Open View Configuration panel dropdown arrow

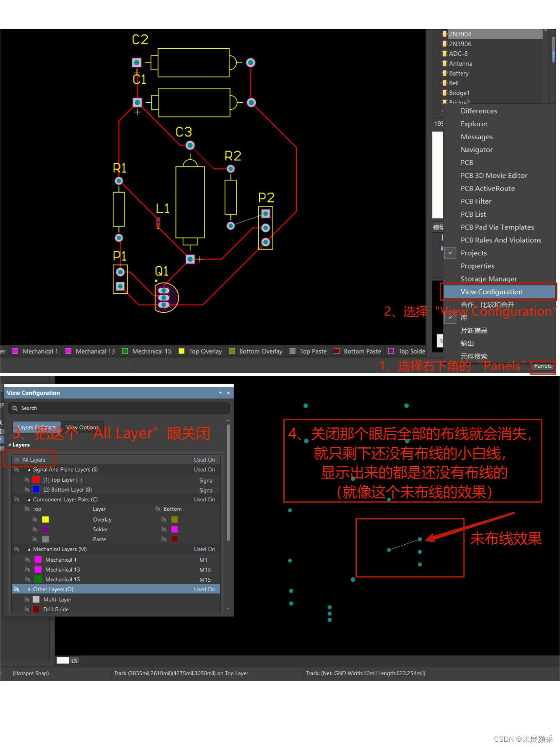(x=220, y=393)
